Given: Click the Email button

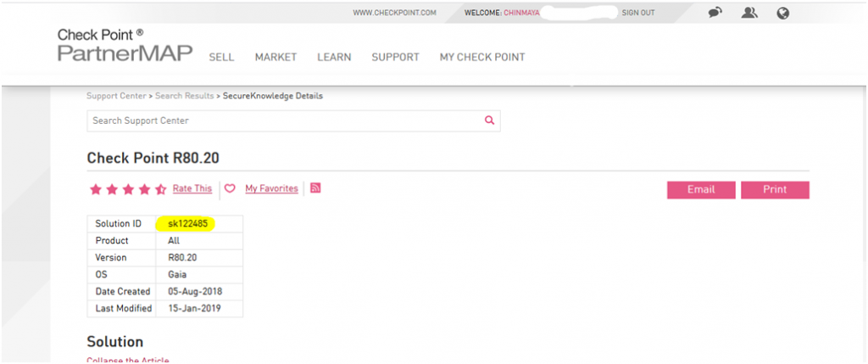Looking at the screenshot, I should (x=701, y=189).
